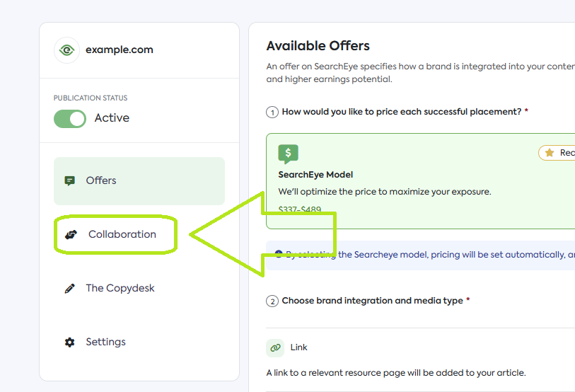The width and height of the screenshot is (575, 392).
Task: Click the Settings gear icon
Action: (x=69, y=342)
